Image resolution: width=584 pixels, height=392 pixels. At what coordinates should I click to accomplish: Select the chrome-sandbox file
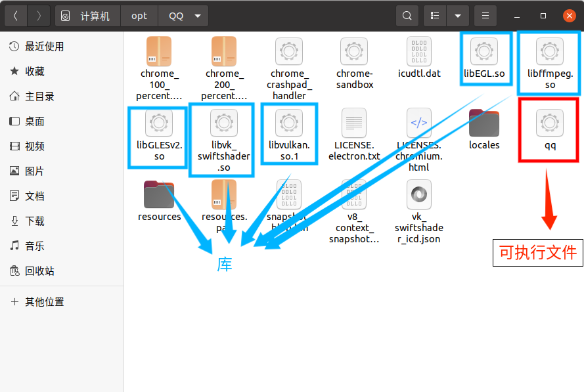click(354, 63)
